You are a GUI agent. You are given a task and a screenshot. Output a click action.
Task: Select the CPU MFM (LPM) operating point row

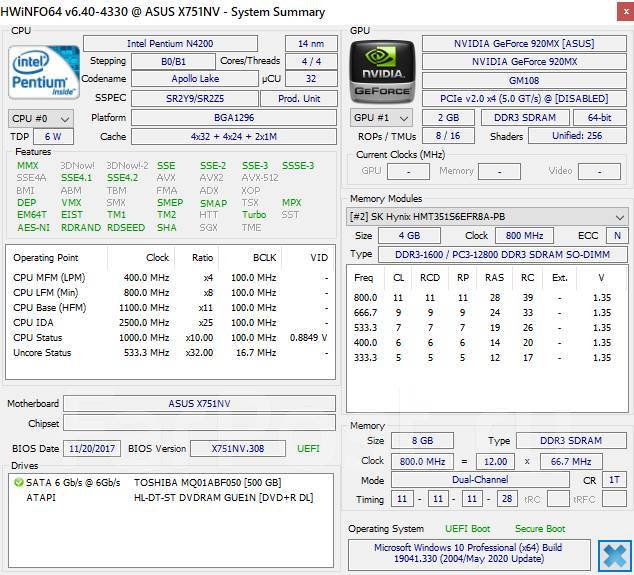(170, 278)
